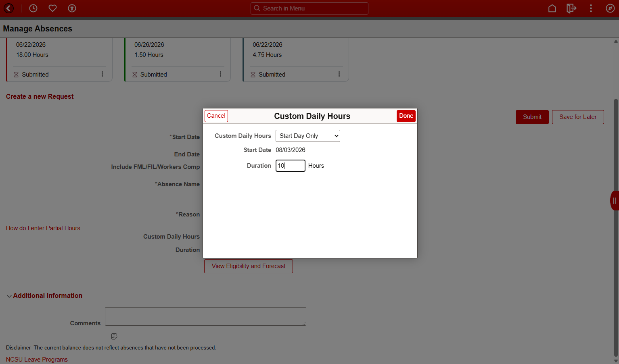Click the Comments text area
The image size is (619, 364).
coord(205,316)
